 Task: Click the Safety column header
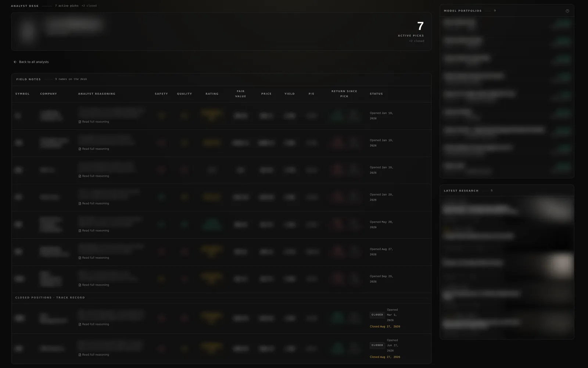[161, 94]
